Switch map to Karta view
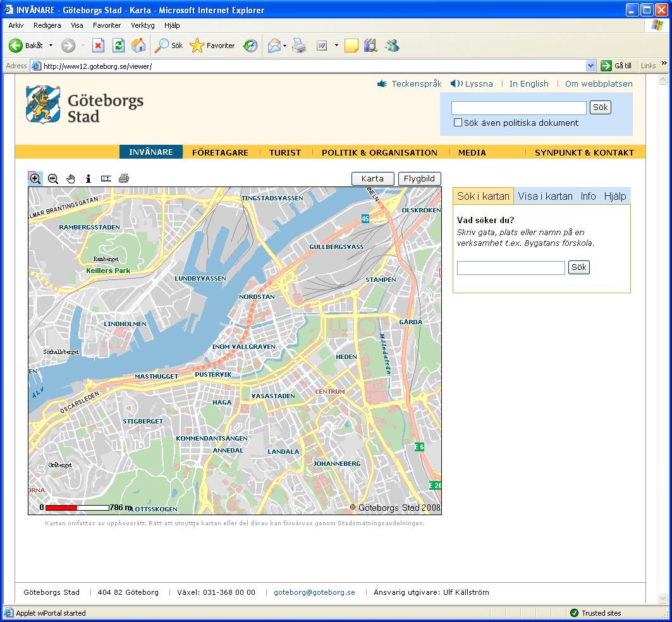 [x=372, y=179]
